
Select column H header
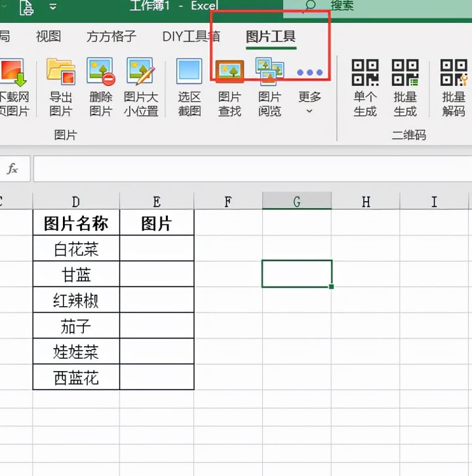click(x=366, y=201)
